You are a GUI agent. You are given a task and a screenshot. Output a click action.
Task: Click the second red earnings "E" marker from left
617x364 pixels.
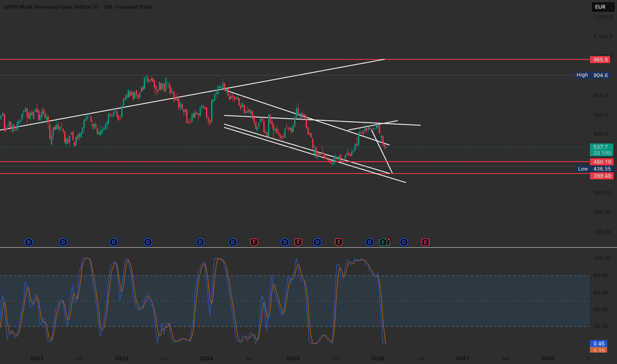[298, 242]
